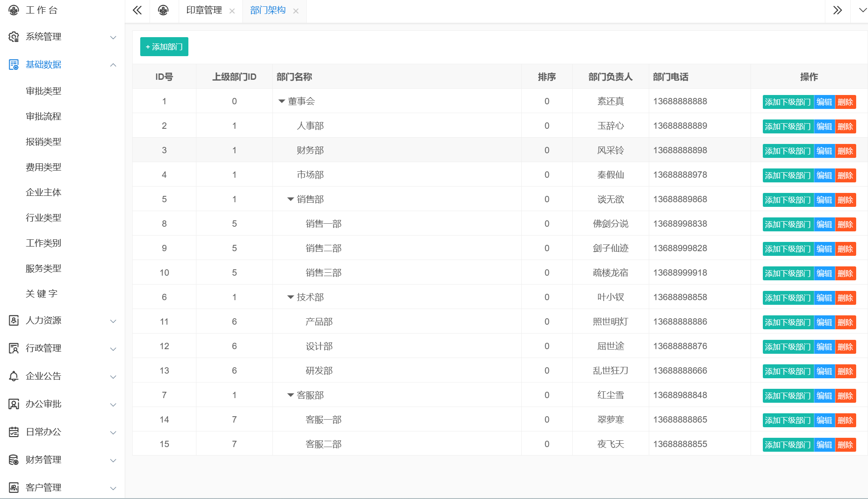Expand the 财务管理 menu chevron
868x499 pixels.
[113, 461]
